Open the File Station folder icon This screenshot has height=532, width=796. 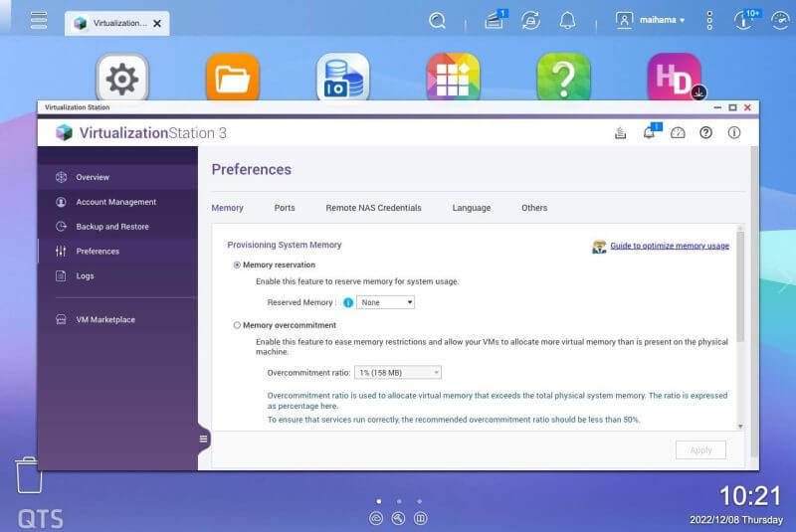click(233, 78)
